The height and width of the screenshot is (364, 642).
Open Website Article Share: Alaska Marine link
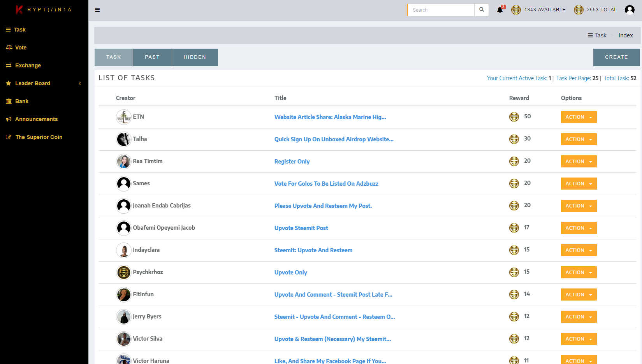coord(330,117)
